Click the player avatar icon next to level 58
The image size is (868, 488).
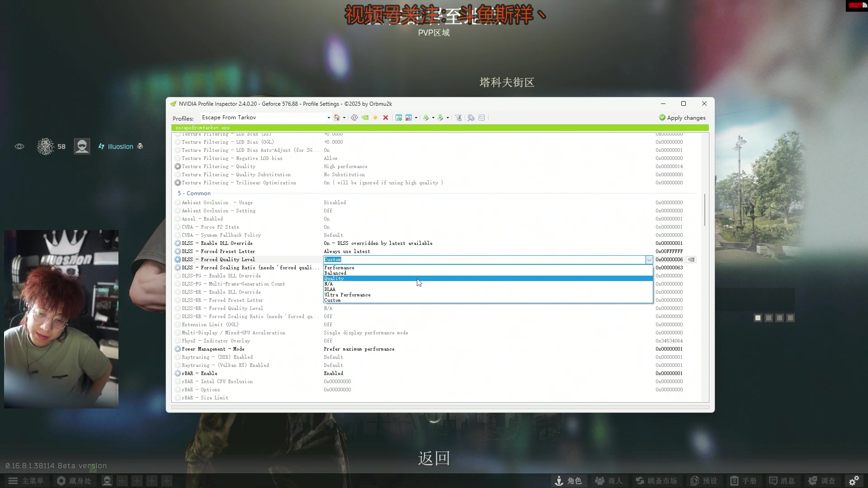82,146
